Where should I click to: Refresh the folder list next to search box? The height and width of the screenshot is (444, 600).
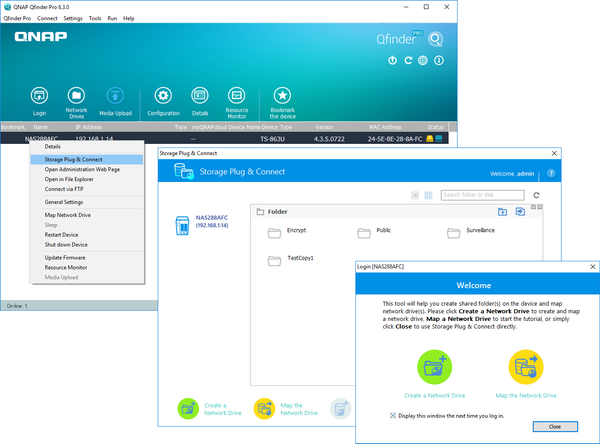[536, 195]
